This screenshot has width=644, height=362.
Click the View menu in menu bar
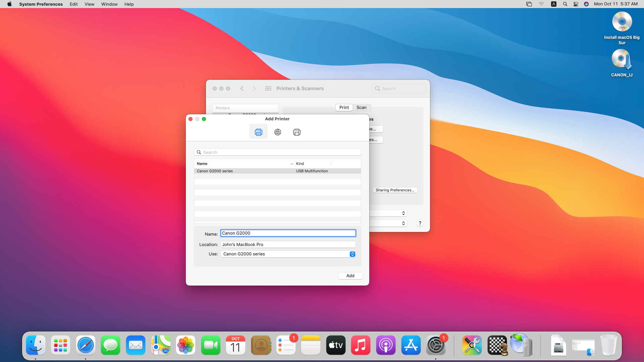pyautogui.click(x=89, y=4)
